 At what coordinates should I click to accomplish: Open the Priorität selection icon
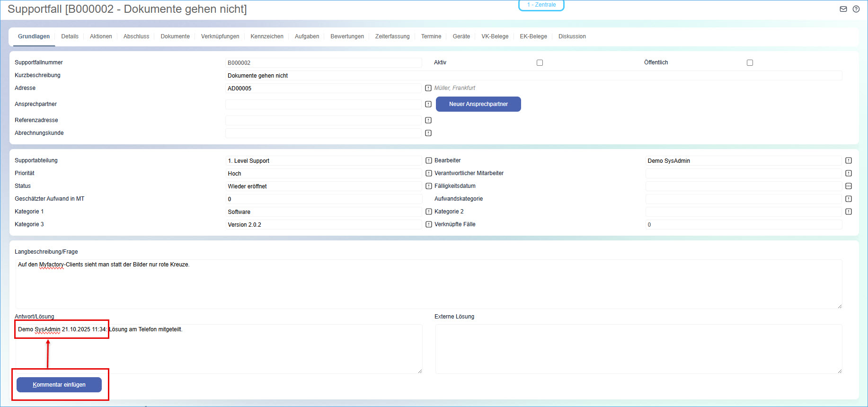point(429,173)
